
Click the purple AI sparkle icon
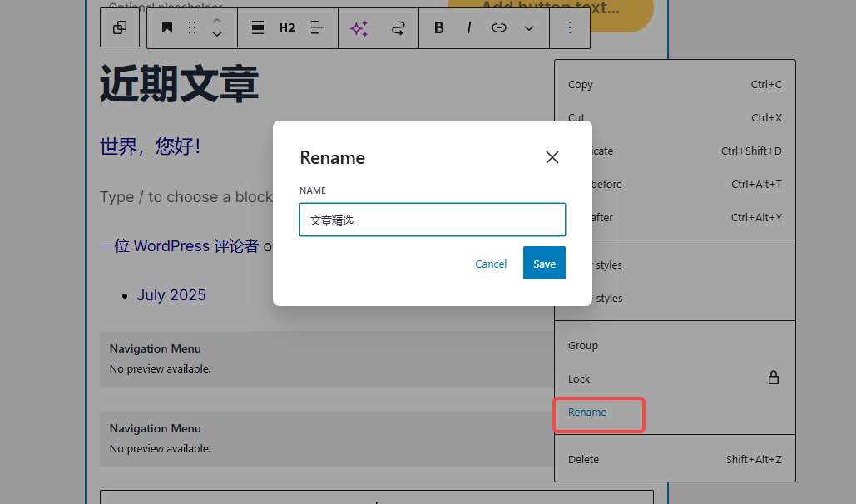359,28
